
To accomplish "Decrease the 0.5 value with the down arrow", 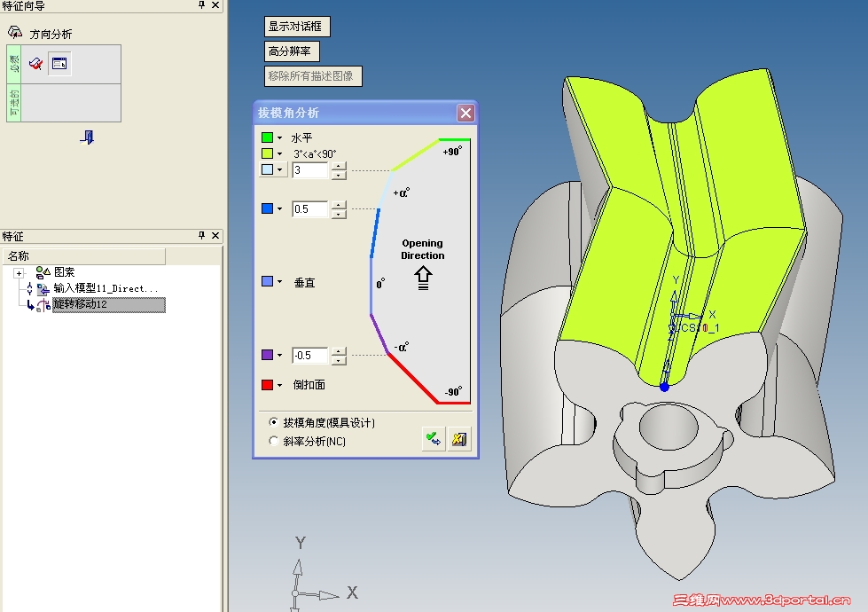I will 339,214.
